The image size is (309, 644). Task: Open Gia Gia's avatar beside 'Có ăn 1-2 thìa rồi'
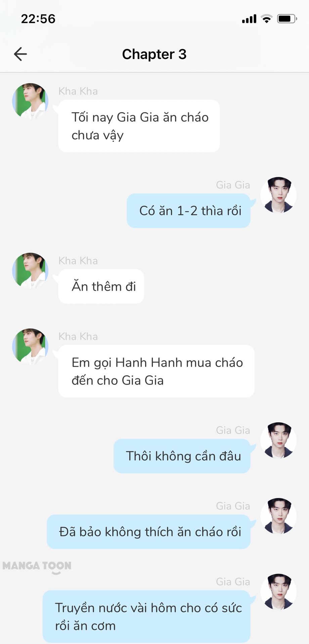[x=278, y=195]
